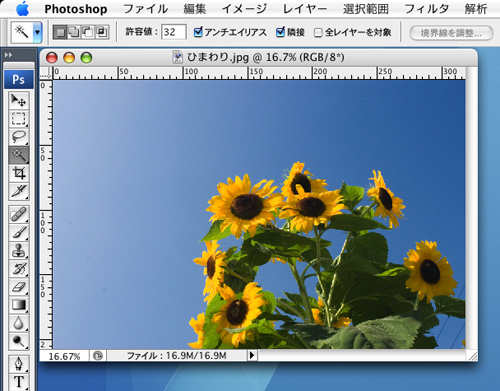Collapse toolbox with double-arrow toggle

pyautogui.click(x=8, y=55)
